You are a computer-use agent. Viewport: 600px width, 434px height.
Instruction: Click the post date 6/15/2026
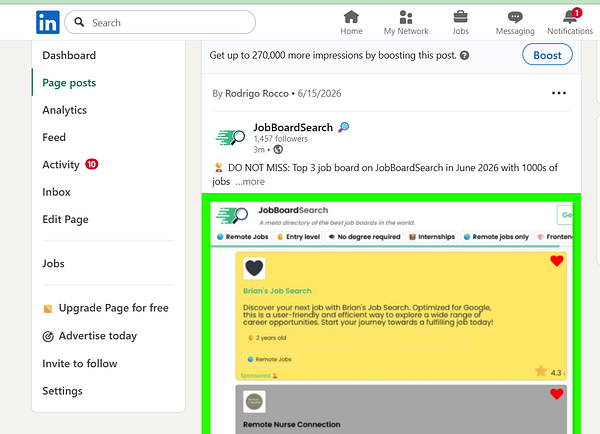pos(319,93)
